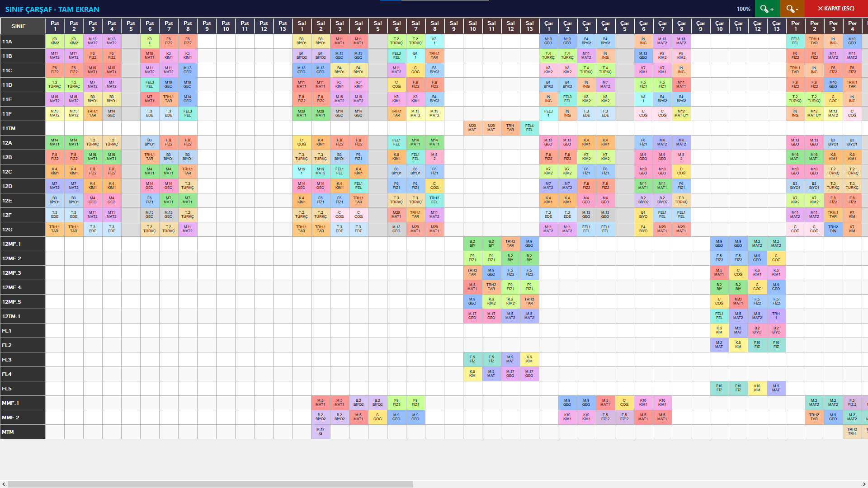This screenshot has height=488, width=868.
Task: Click the right scroll arrow at bottom
Action: (x=864, y=484)
